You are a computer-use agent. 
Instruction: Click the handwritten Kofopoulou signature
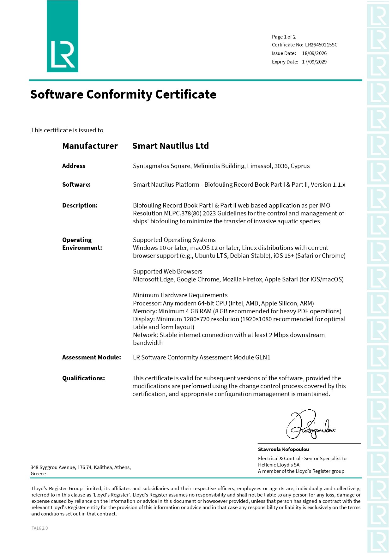coord(311,425)
